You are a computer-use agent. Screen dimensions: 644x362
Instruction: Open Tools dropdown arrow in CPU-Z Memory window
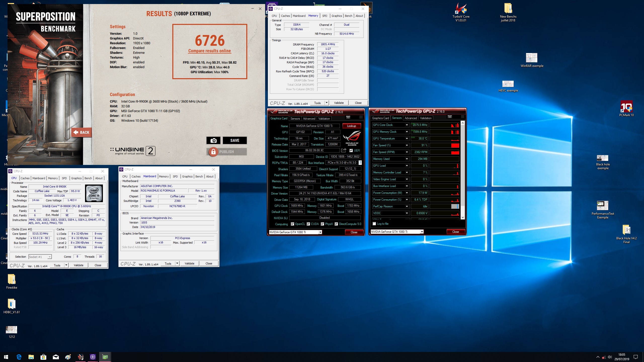pyautogui.click(x=327, y=103)
